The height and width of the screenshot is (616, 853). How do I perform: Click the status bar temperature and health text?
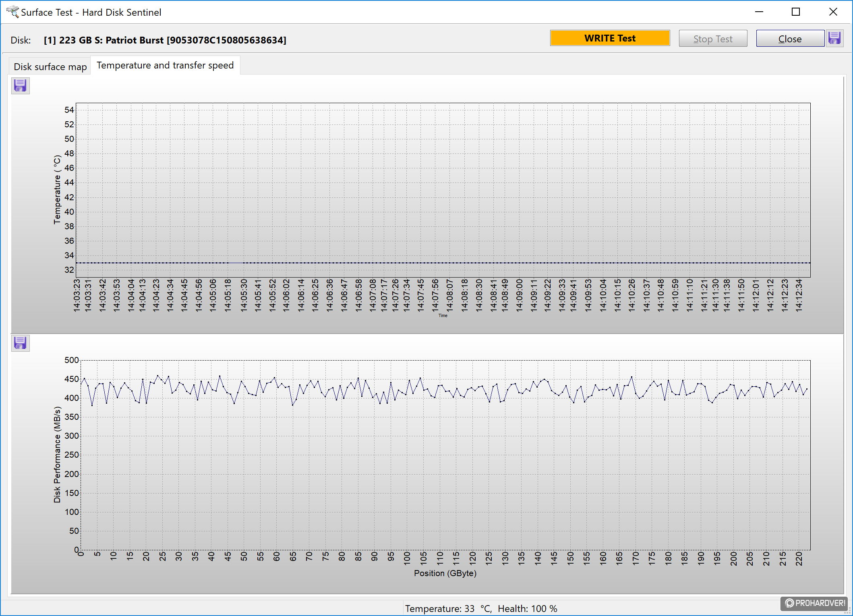click(x=481, y=608)
